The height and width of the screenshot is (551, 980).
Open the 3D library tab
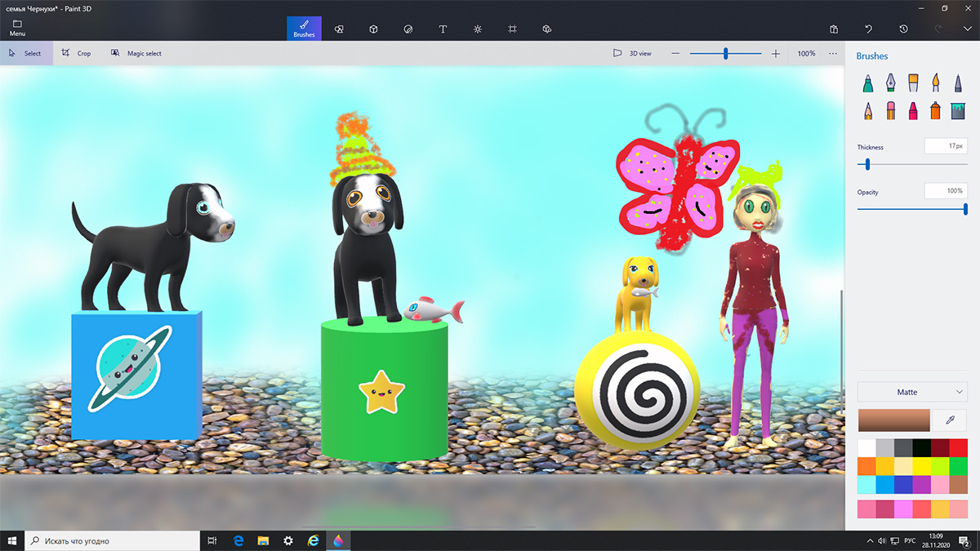[x=547, y=29]
